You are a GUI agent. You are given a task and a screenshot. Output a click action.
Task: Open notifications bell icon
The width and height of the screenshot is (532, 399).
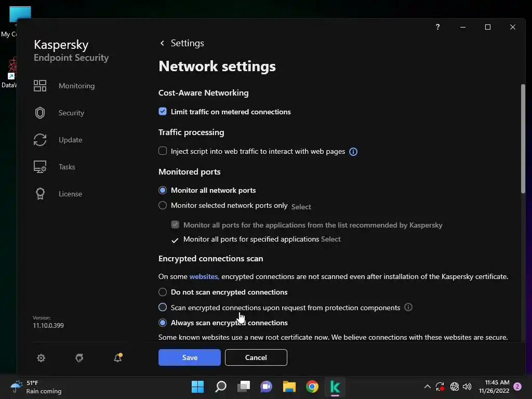[x=118, y=357]
